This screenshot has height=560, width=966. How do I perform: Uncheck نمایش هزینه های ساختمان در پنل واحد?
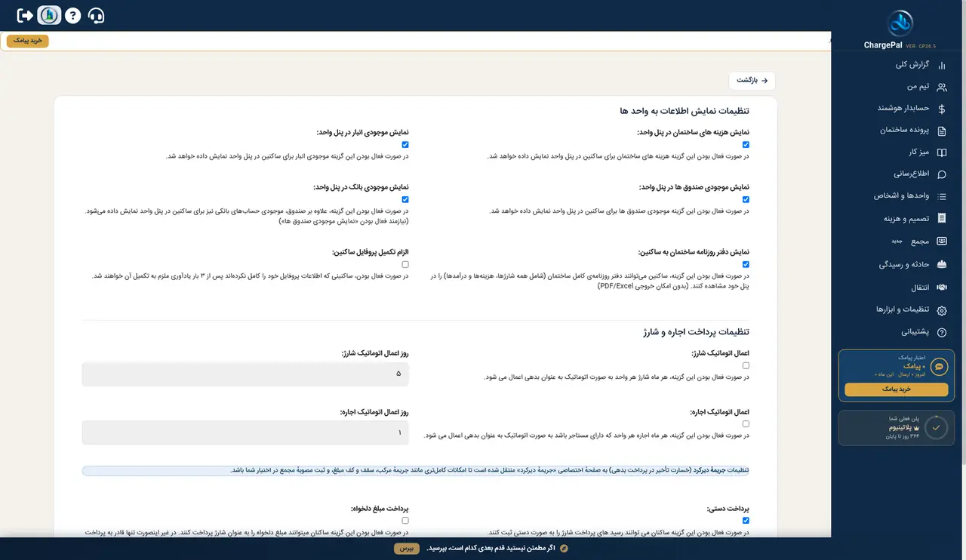click(x=746, y=144)
